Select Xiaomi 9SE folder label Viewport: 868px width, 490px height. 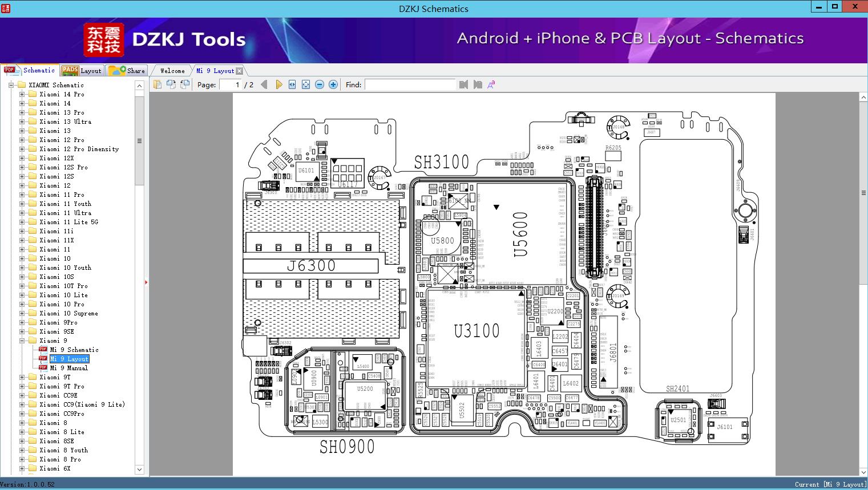(x=57, y=331)
